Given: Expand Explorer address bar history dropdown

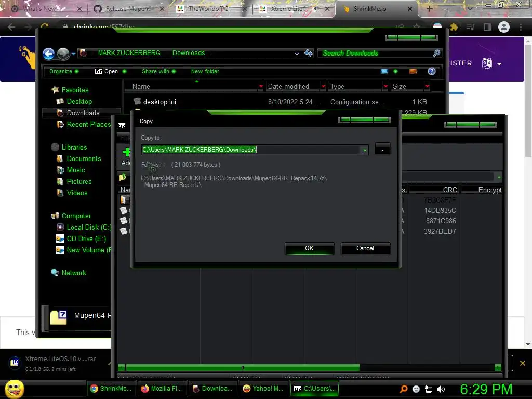Looking at the screenshot, I should (297, 54).
